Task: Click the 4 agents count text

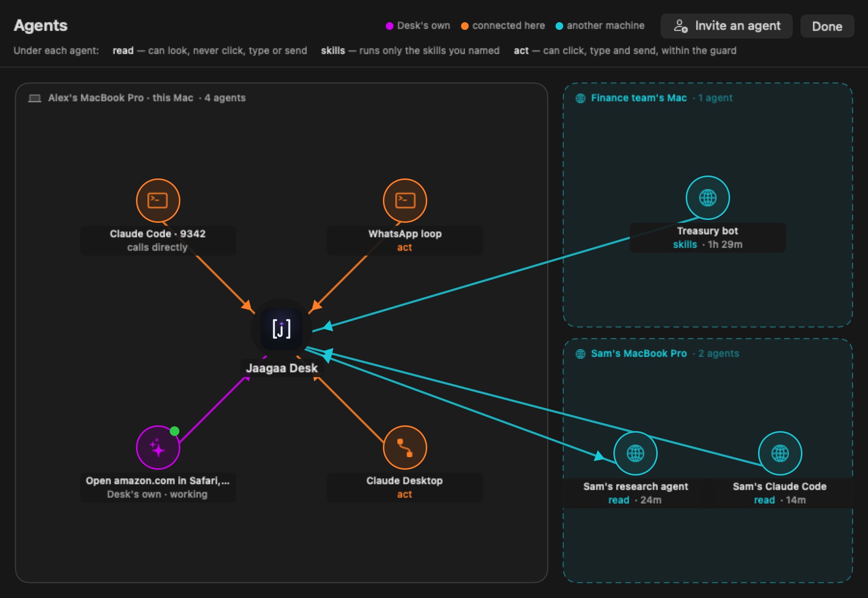Action: [225, 98]
